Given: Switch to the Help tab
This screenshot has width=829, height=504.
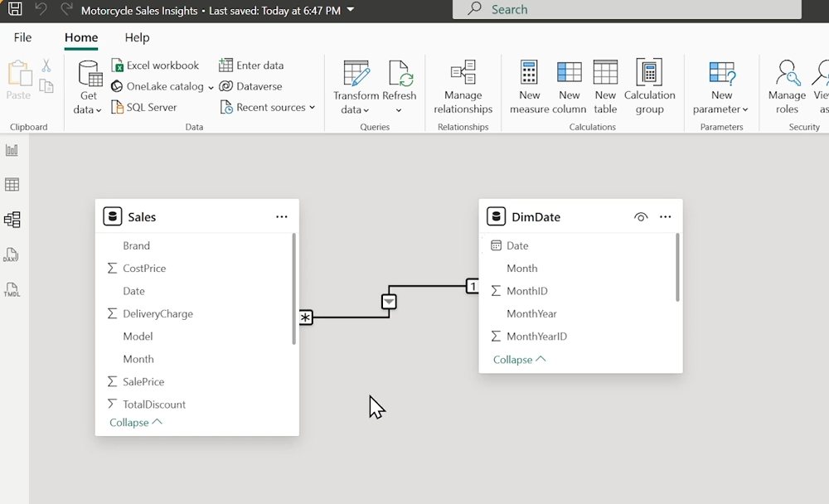Looking at the screenshot, I should click(x=137, y=37).
